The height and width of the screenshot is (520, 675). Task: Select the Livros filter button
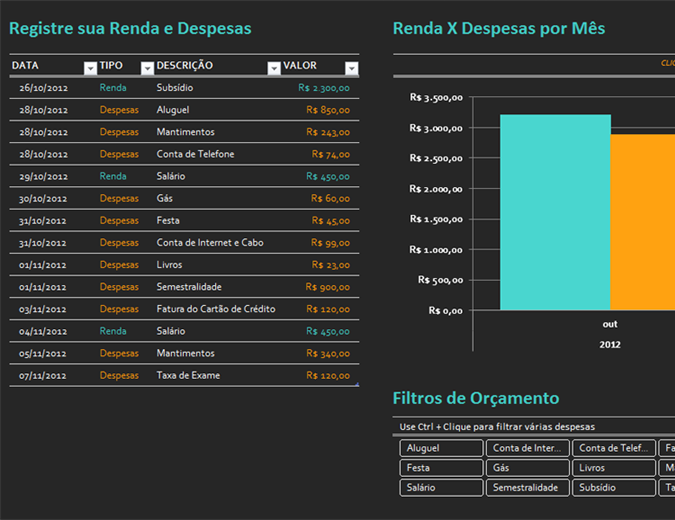point(614,468)
